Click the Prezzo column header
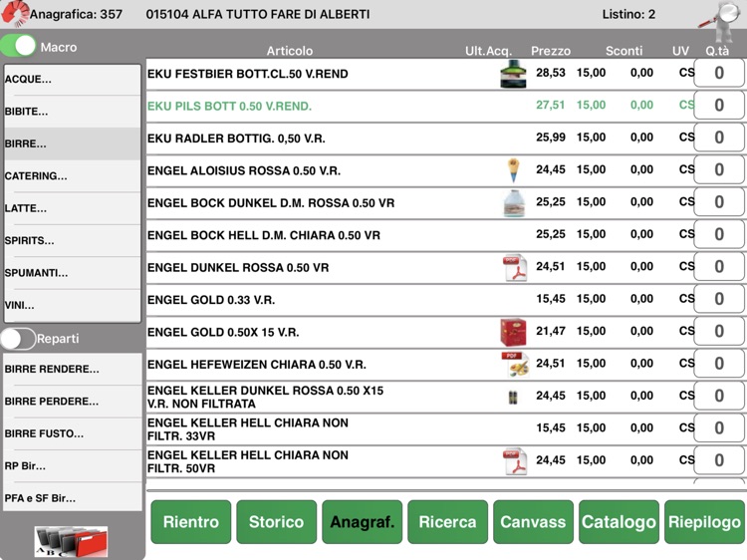 pyautogui.click(x=551, y=51)
